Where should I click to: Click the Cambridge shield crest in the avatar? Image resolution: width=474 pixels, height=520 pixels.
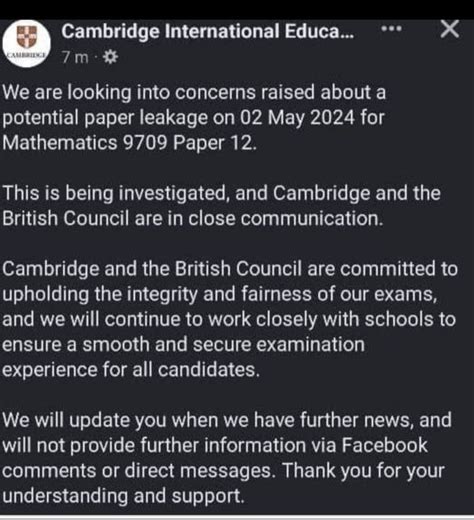coord(27,37)
